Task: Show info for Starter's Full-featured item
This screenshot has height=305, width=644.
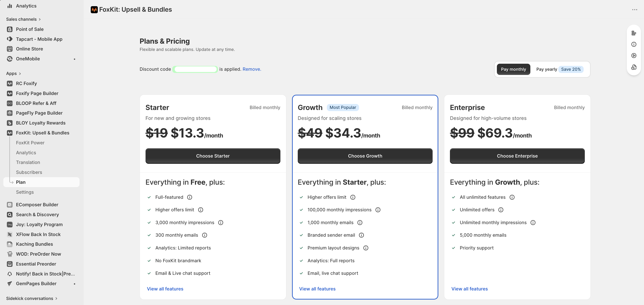Action: [190, 197]
